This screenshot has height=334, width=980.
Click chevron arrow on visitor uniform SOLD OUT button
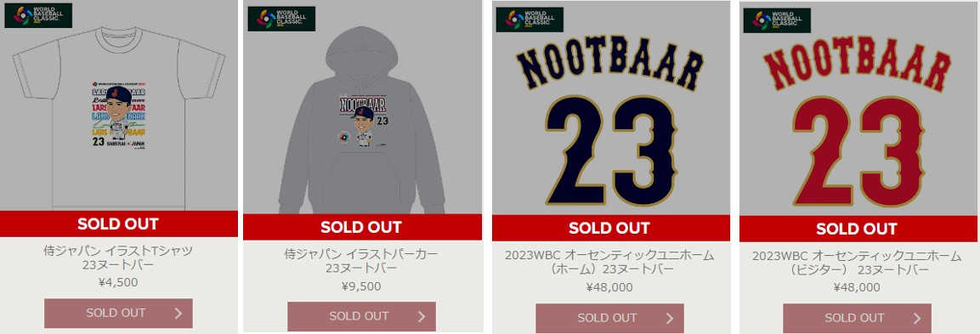[x=917, y=319]
